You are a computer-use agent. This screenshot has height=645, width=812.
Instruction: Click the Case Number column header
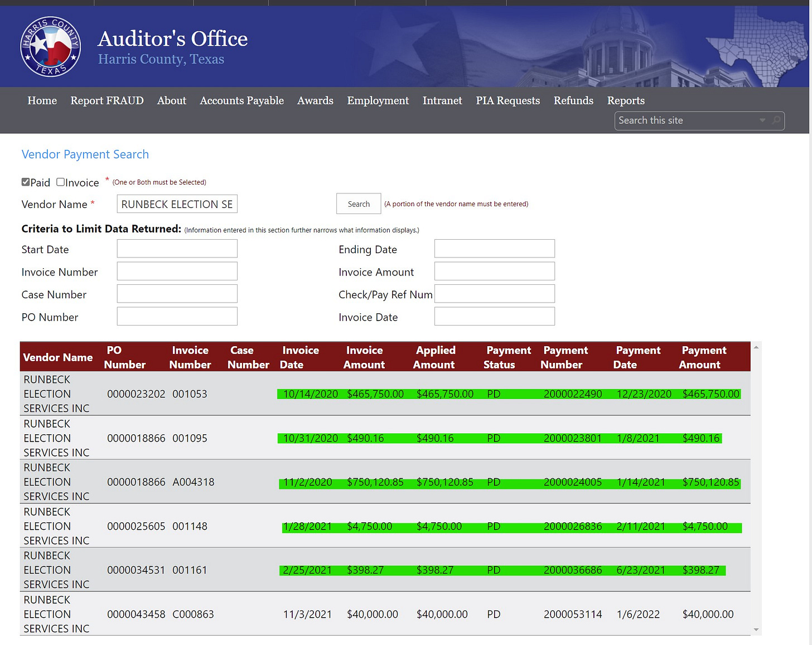(248, 357)
